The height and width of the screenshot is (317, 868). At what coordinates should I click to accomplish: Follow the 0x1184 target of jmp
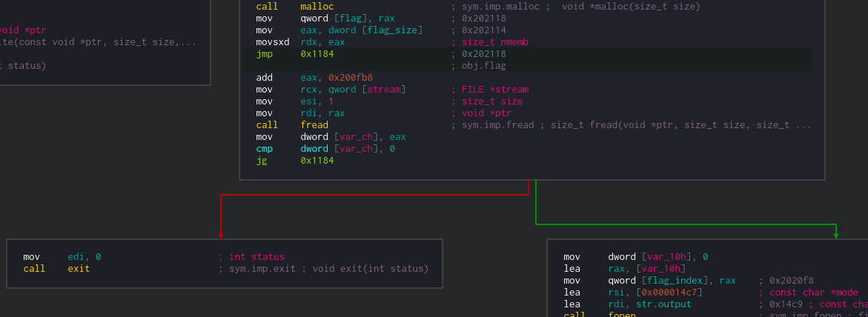click(317, 53)
